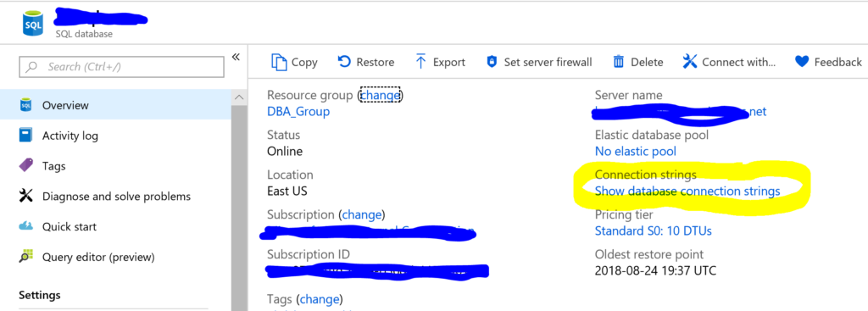Click the Copy toolbar icon

279,62
